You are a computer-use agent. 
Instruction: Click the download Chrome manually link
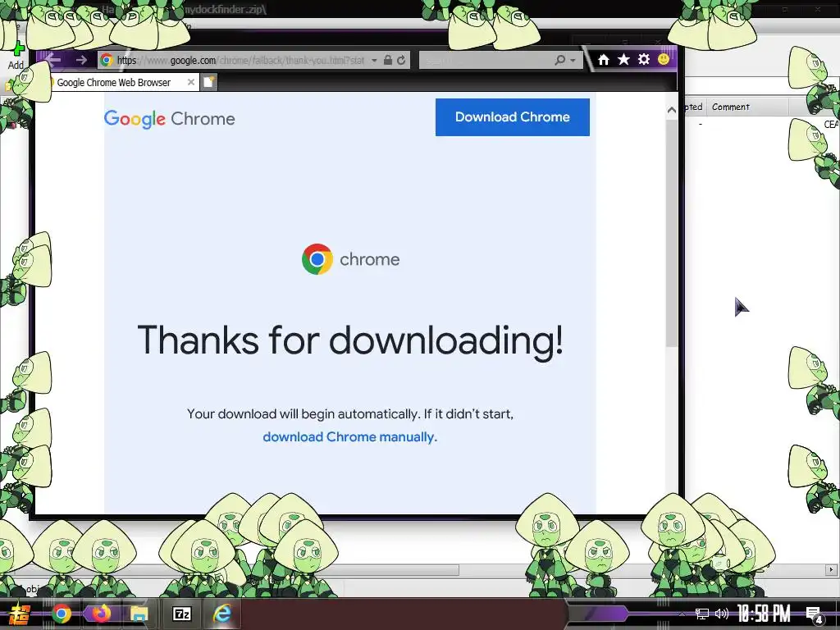(x=349, y=437)
